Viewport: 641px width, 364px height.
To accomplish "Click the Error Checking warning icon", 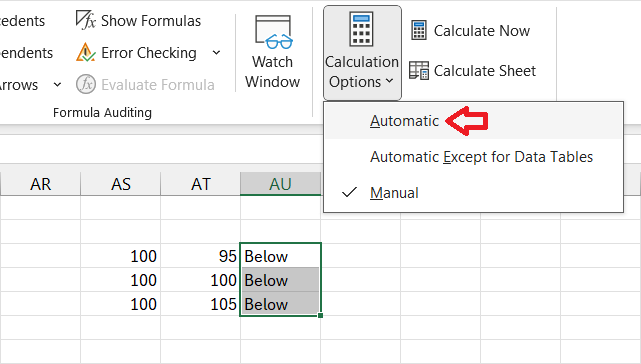I will click(85, 52).
